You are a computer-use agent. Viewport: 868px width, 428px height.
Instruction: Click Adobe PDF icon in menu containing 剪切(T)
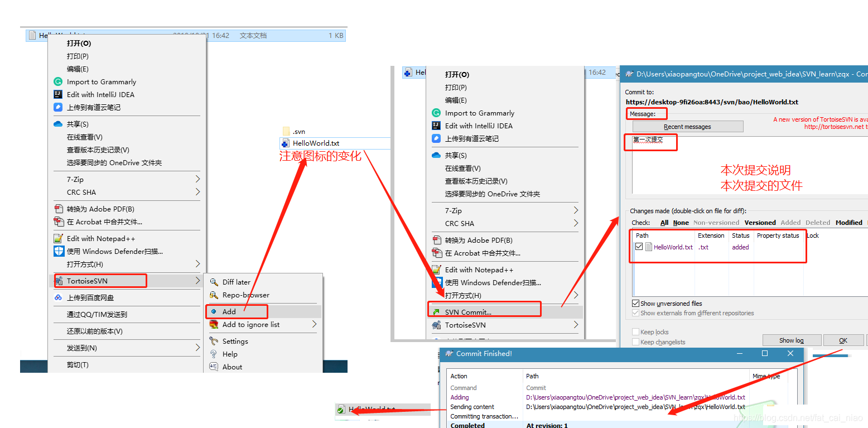(x=58, y=209)
